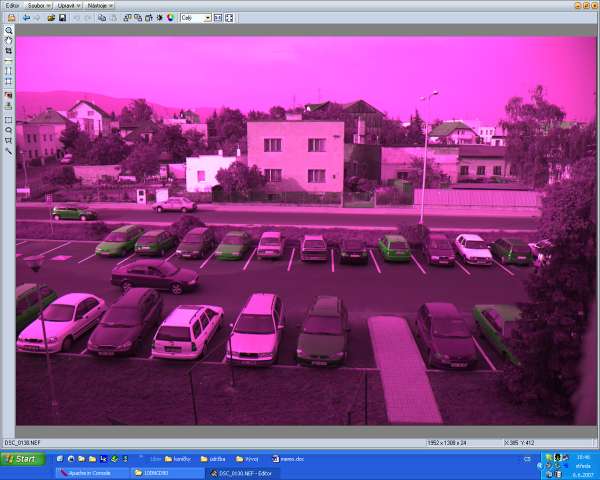600x480 pixels.
Task: Open file using the folder icon
Action: (51, 18)
